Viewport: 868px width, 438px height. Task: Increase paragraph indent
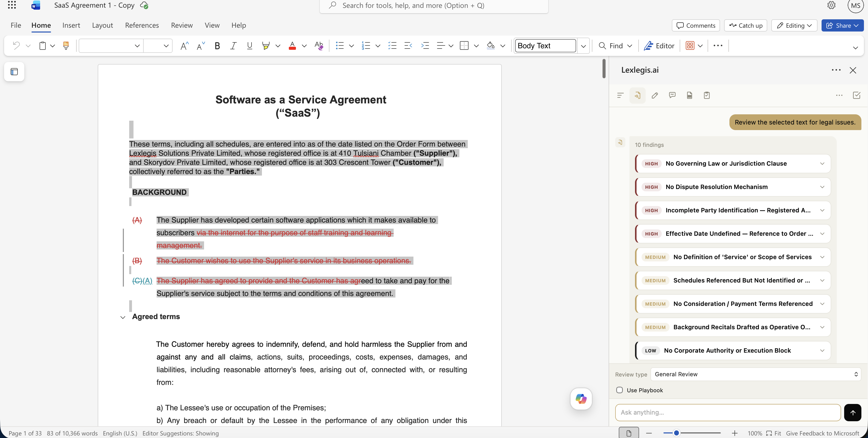pyautogui.click(x=425, y=45)
